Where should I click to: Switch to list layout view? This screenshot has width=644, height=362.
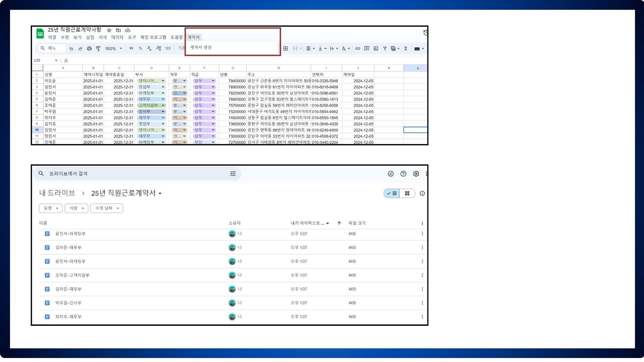coord(392,193)
